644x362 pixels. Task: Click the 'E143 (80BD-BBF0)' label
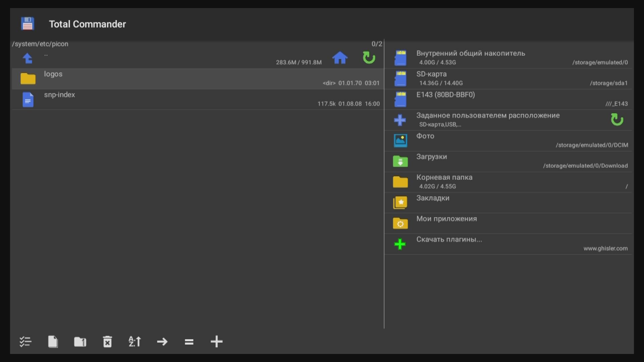click(x=446, y=95)
